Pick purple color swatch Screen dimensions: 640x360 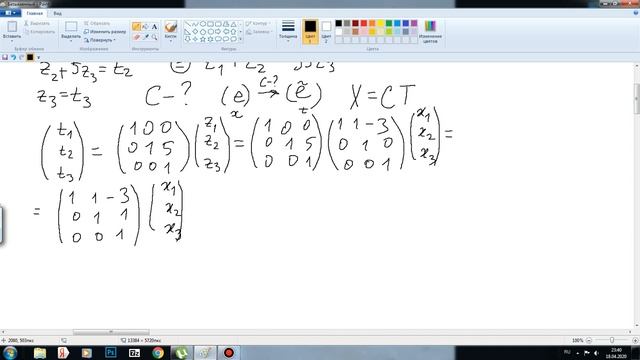click(x=414, y=23)
